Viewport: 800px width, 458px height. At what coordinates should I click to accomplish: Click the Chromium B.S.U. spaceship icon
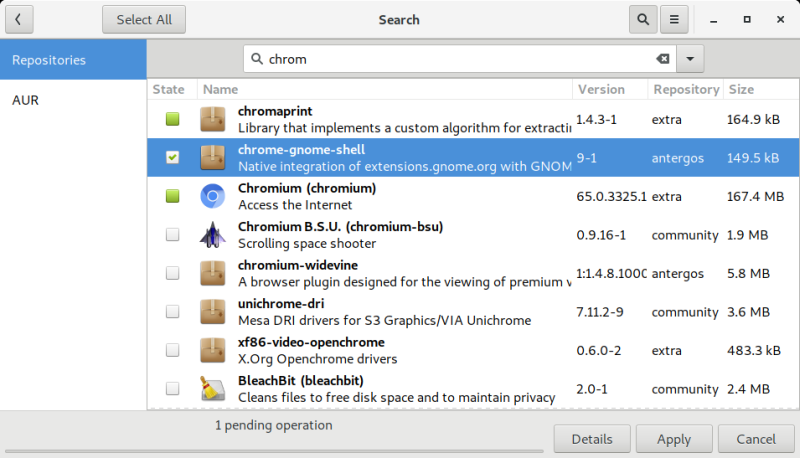tap(213, 235)
